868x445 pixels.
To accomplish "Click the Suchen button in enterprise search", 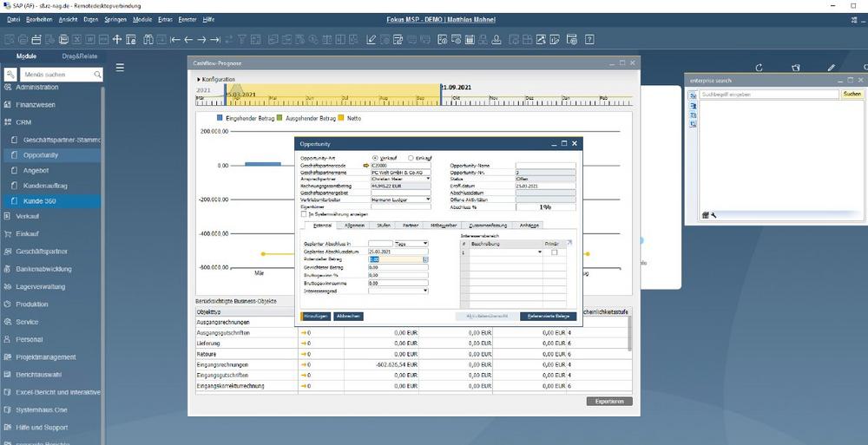I will tap(852, 95).
